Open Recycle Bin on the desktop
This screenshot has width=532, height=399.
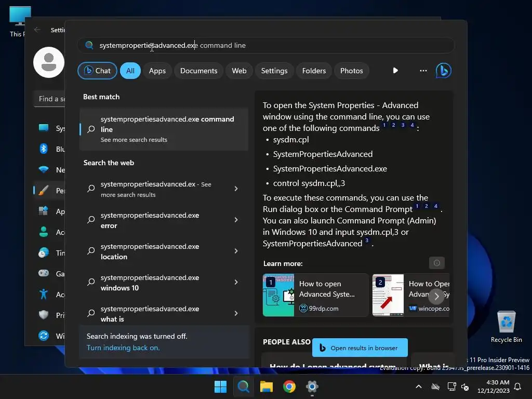click(x=506, y=326)
